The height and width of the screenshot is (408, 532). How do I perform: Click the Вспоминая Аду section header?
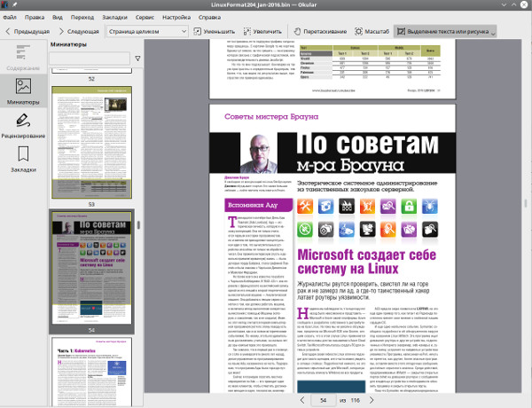pos(259,205)
